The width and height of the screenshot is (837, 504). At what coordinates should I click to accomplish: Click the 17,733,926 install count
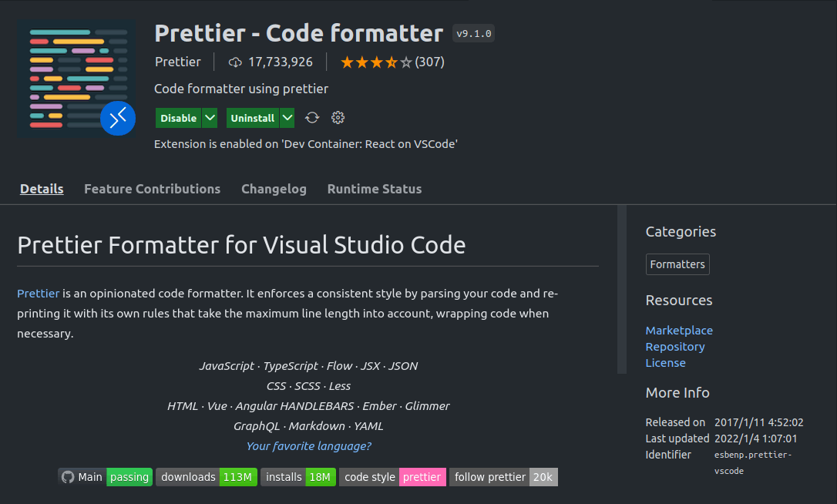(x=281, y=62)
